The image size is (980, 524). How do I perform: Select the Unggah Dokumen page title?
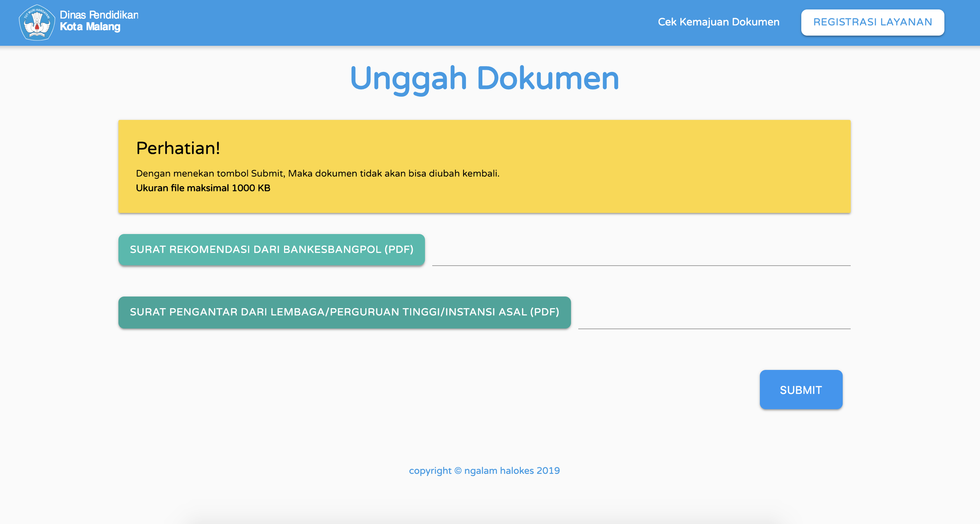(485, 78)
